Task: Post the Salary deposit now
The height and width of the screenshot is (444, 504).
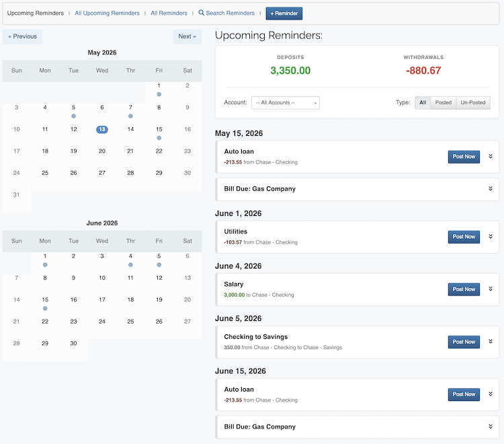Action: 464,289
